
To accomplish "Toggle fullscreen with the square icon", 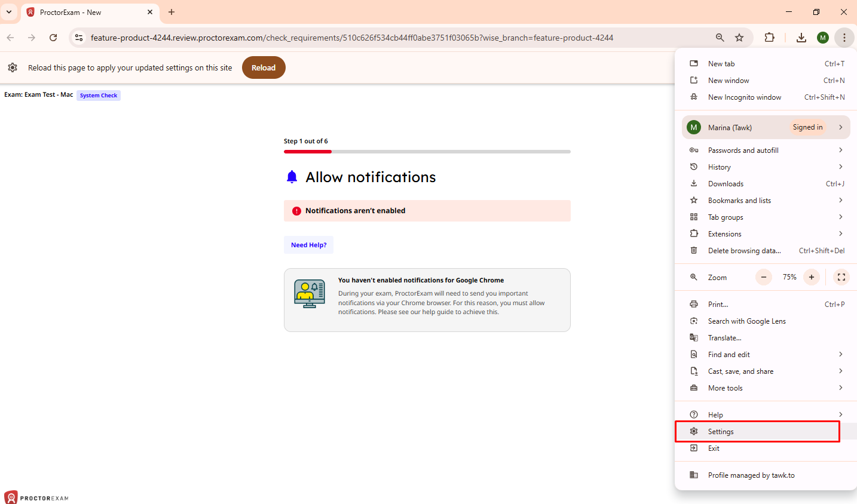I will [x=841, y=277].
